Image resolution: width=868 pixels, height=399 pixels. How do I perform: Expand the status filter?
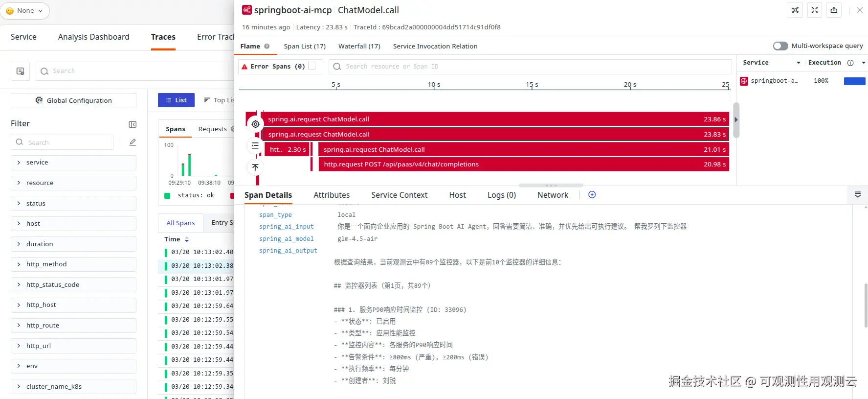click(x=73, y=204)
